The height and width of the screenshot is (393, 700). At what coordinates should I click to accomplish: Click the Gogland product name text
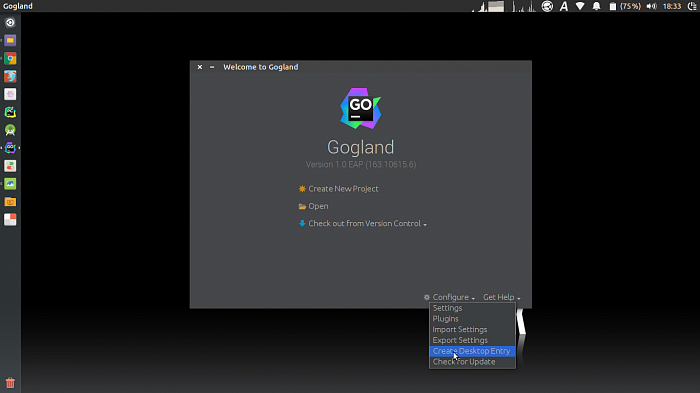[361, 147]
